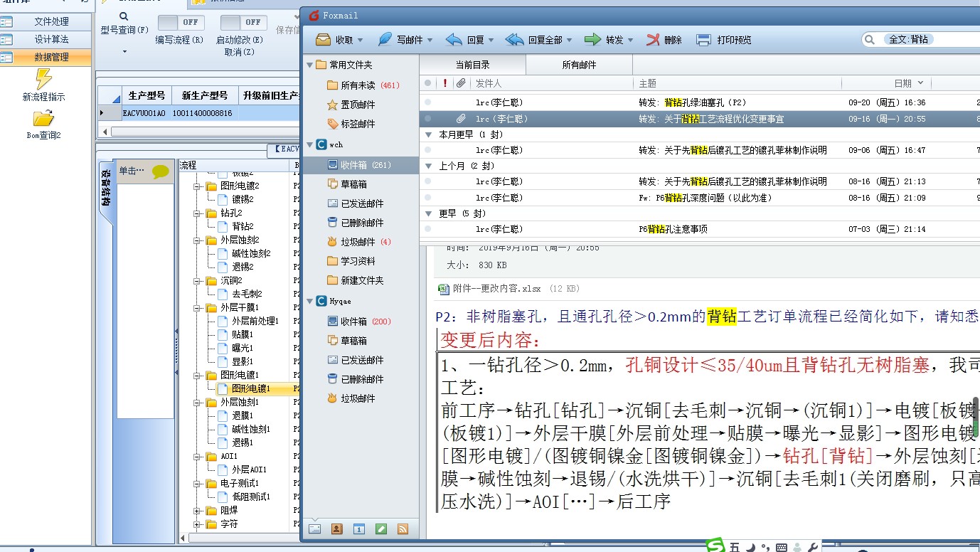Viewport: 980px width, 552px height.
Task: Click the 型号查询(F) search icon
Action: point(124,16)
